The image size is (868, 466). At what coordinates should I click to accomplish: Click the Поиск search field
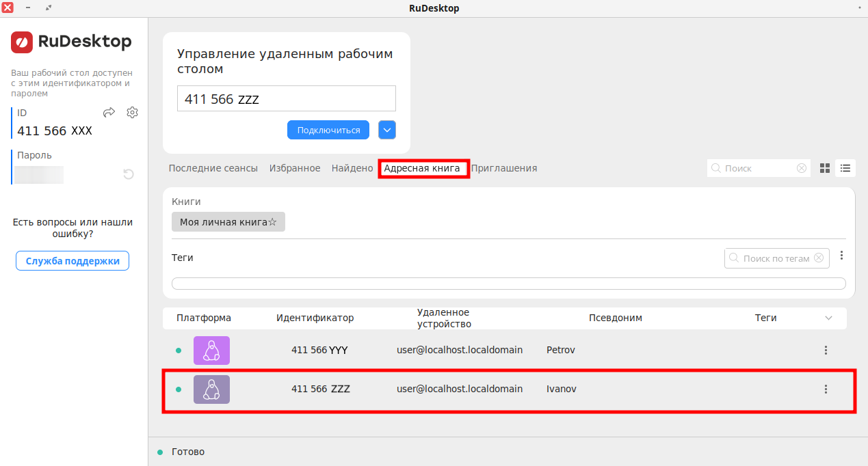point(759,168)
